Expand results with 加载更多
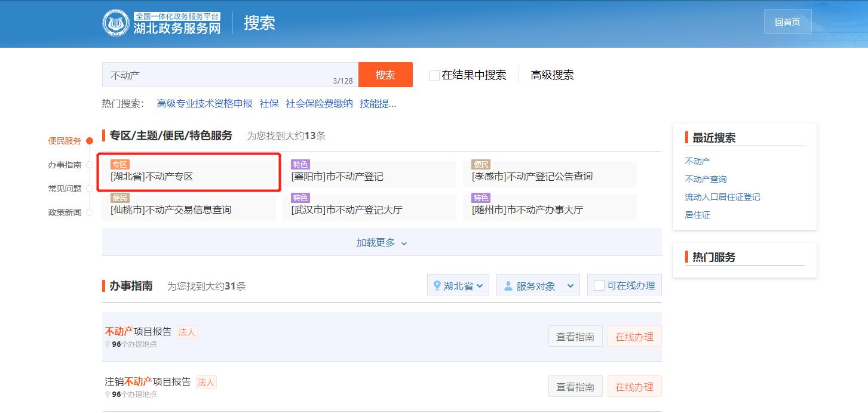This screenshot has height=413, width=868. (x=381, y=243)
